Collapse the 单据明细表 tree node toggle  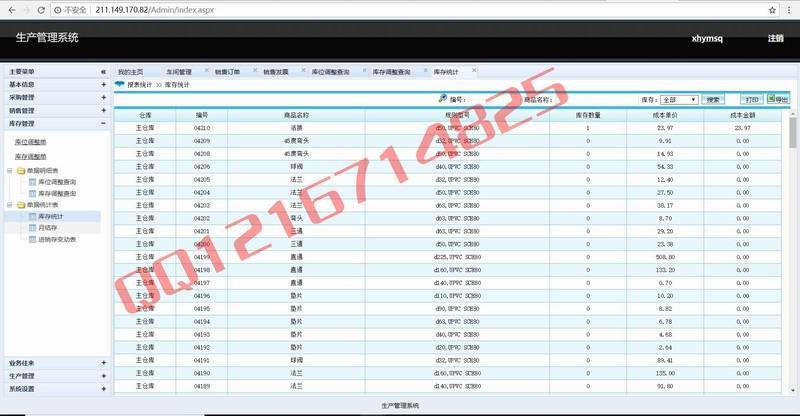tap(10, 170)
